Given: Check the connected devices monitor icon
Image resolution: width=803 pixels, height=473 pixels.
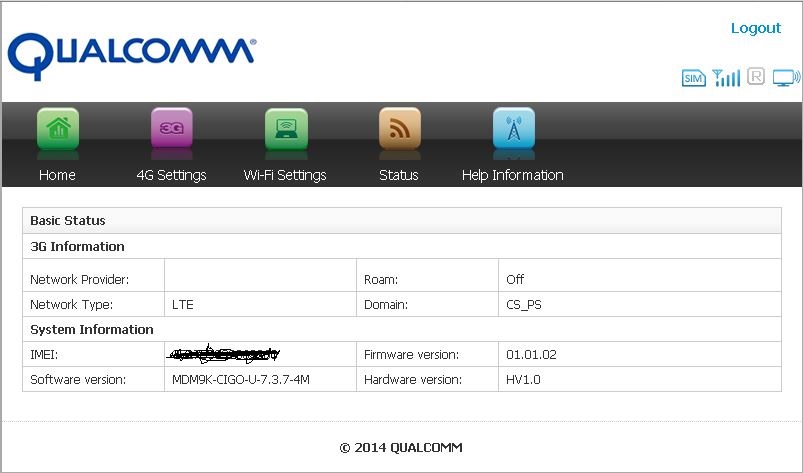Looking at the screenshot, I should (786, 78).
